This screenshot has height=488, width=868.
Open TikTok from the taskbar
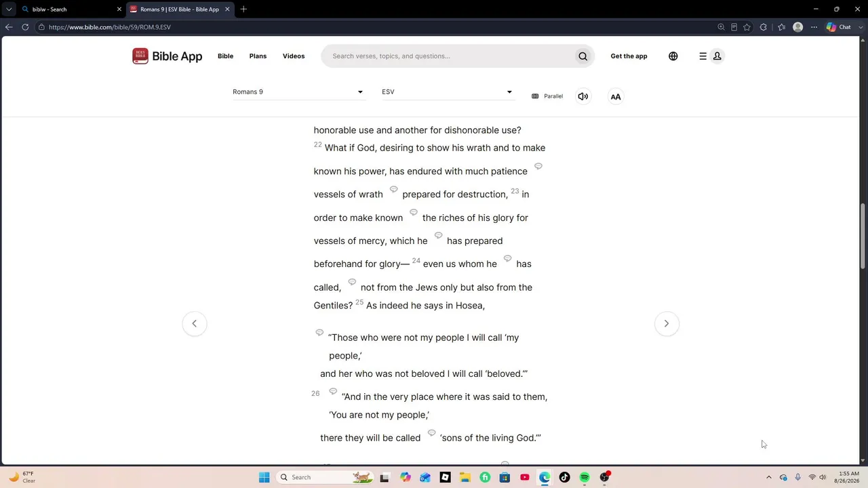pyautogui.click(x=564, y=477)
